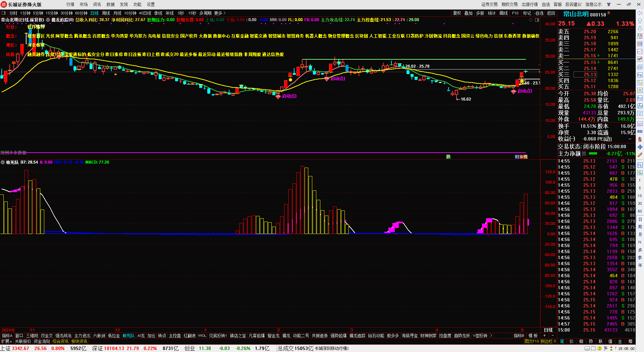Expand the 更多 periods menu
The height and width of the screenshot is (352, 644).
(x=220, y=13)
